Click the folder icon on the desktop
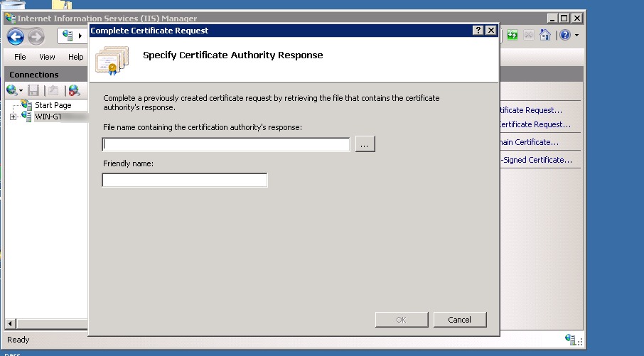The image size is (644, 356). [62, 4]
